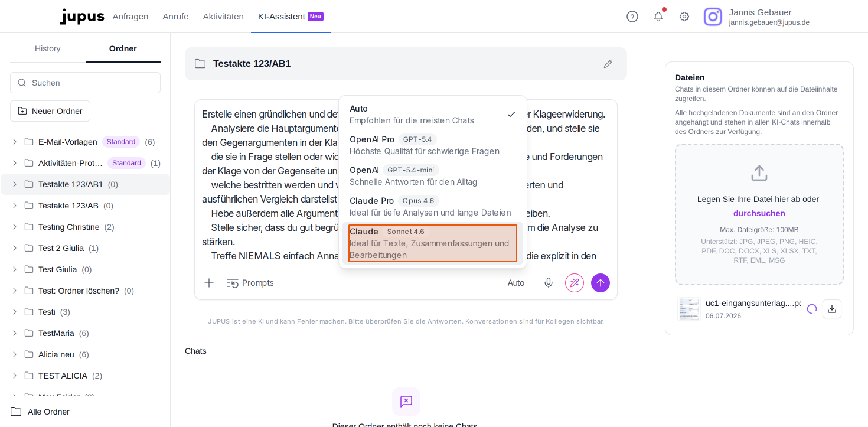Expand the Test 2 Giulia folder
Screen dimensions: 868x427
[x=15, y=248]
